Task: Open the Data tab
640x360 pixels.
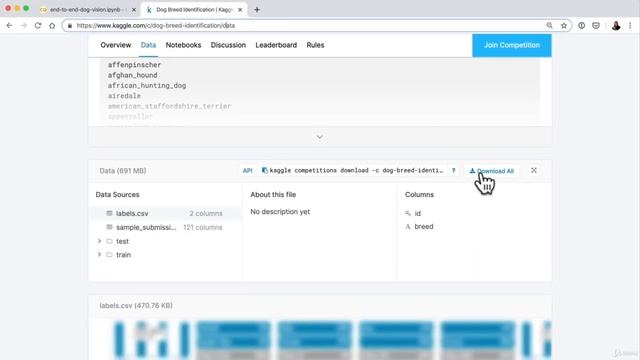Action: 148,45
